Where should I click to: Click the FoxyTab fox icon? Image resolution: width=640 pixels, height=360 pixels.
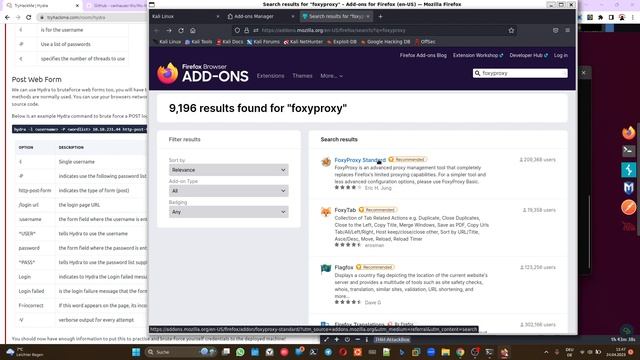pos(326,212)
